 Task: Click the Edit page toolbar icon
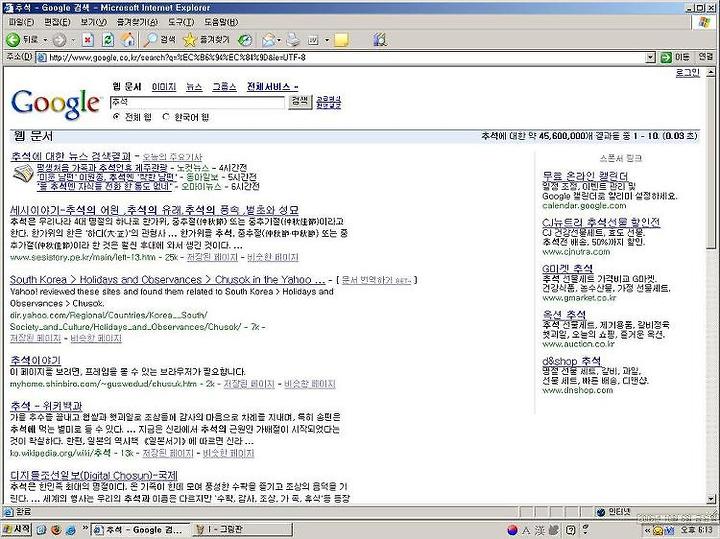pos(313,40)
